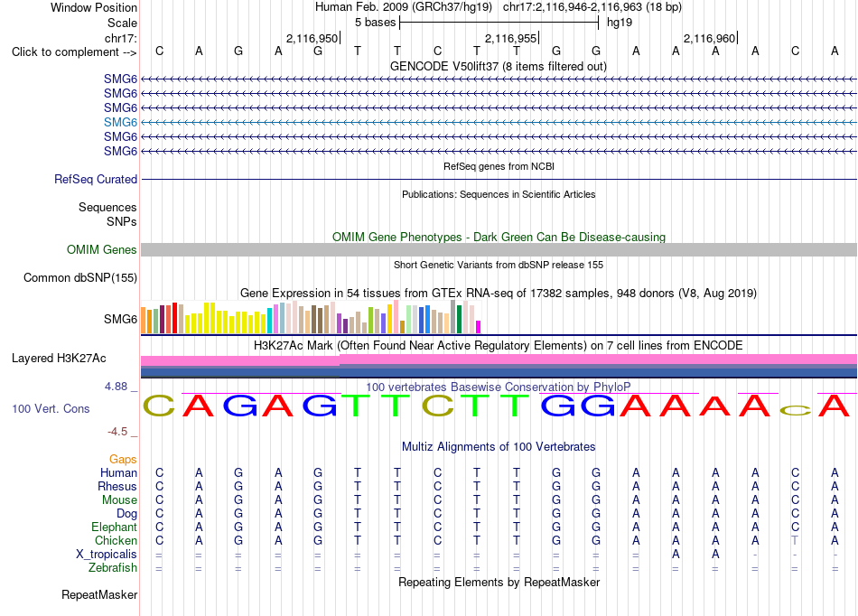The width and height of the screenshot is (858, 616).
Task: Click 'Short Genetic Variants from dbSNP' title
Action: [x=499, y=265]
